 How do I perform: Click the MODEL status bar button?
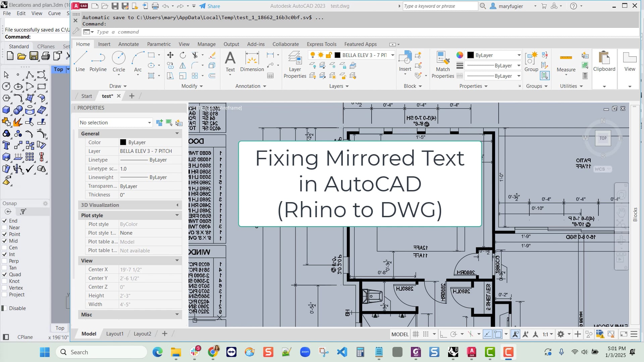pyautogui.click(x=400, y=334)
